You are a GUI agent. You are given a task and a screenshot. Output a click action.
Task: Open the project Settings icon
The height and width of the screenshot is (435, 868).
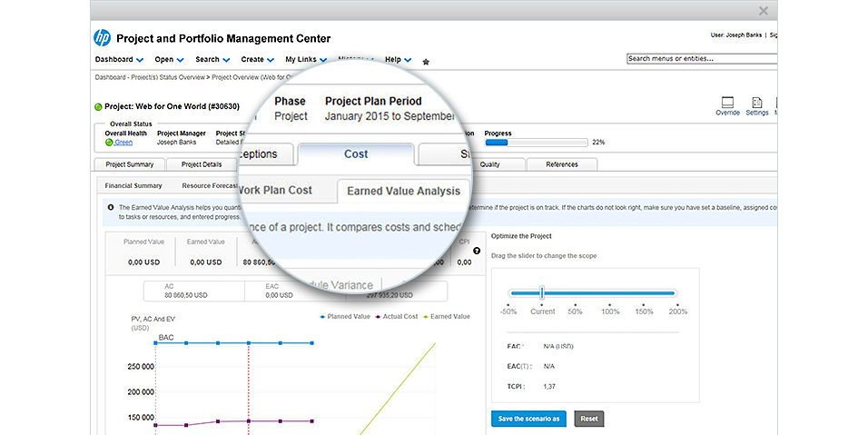(x=756, y=104)
